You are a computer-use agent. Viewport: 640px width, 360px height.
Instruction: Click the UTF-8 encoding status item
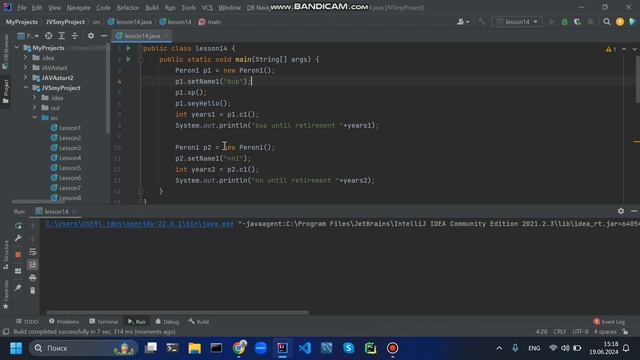tap(580, 332)
